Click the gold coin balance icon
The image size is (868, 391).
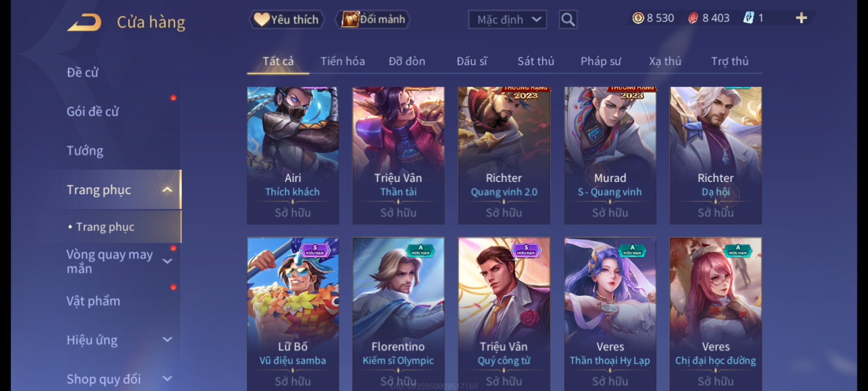638,18
